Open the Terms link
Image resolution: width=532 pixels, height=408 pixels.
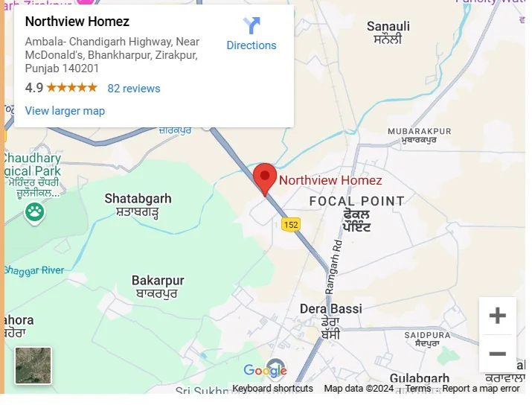coord(418,389)
